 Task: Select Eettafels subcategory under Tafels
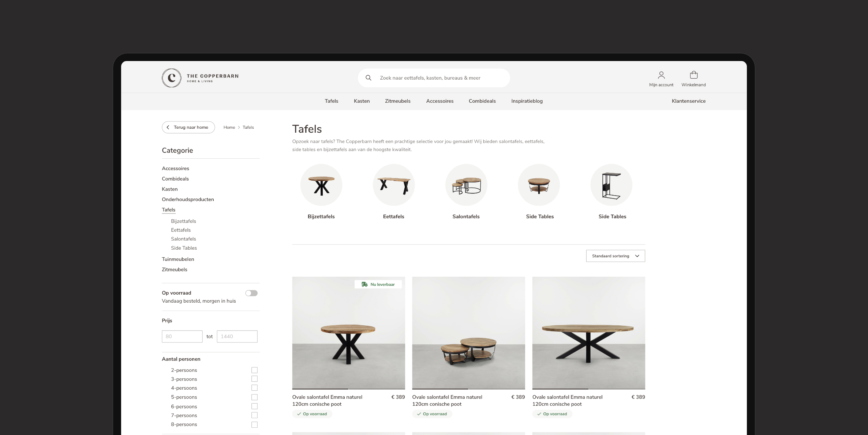point(181,230)
